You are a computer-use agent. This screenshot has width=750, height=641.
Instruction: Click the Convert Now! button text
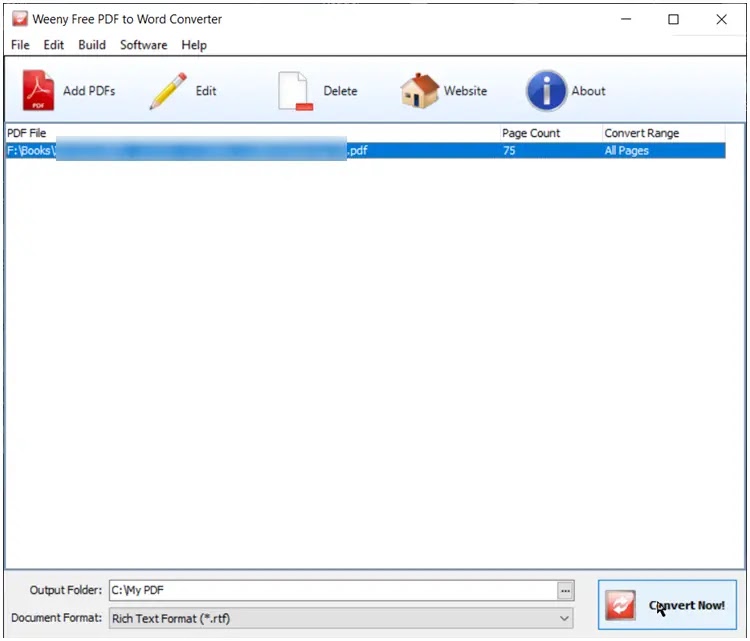coord(687,605)
